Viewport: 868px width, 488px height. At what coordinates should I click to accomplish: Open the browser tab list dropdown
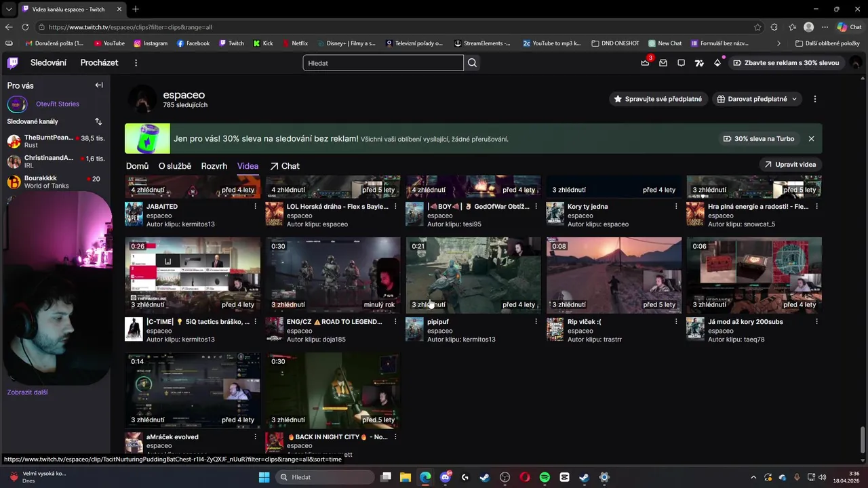pos(9,9)
